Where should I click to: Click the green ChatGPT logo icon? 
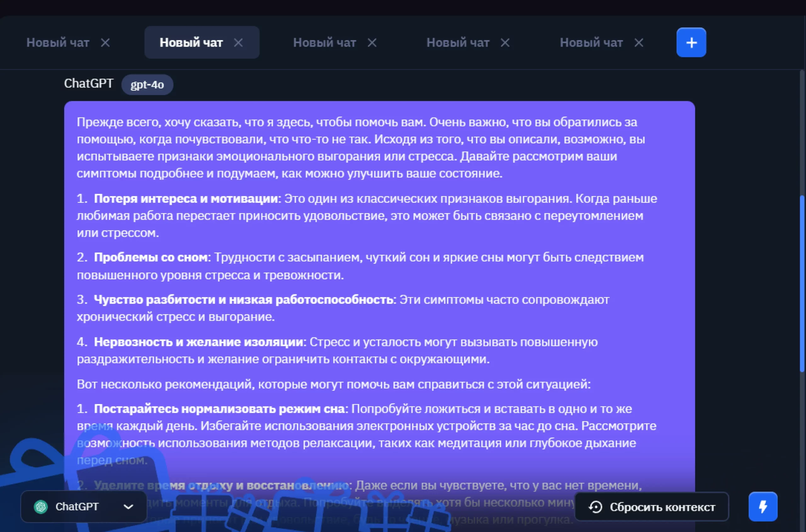(41, 507)
